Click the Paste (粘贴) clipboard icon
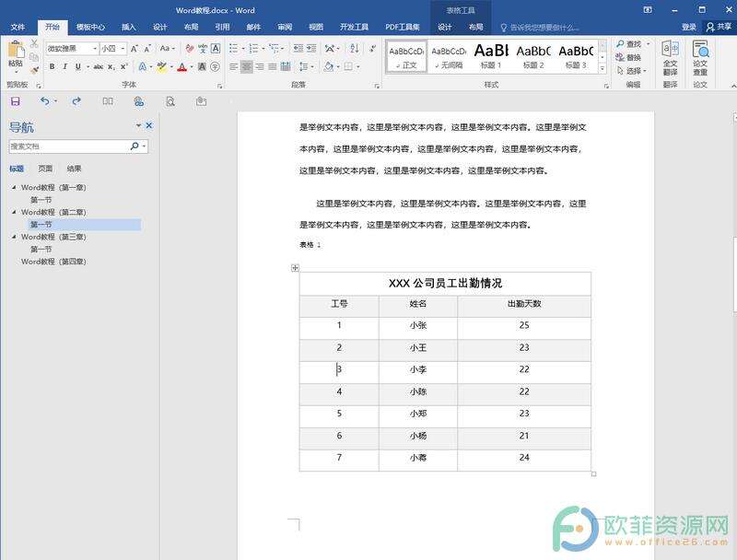 click(x=16, y=50)
